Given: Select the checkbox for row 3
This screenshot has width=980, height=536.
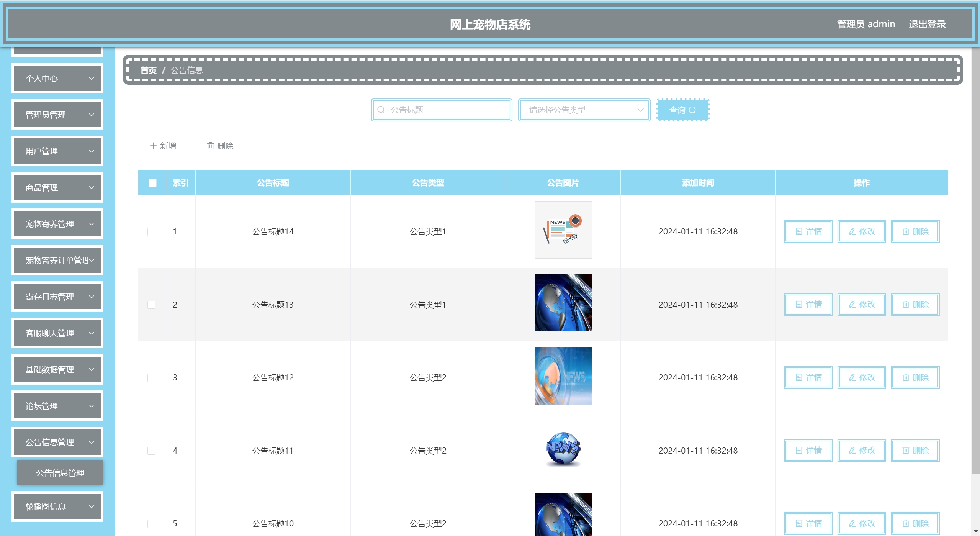Looking at the screenshot, I should [152, 378].
